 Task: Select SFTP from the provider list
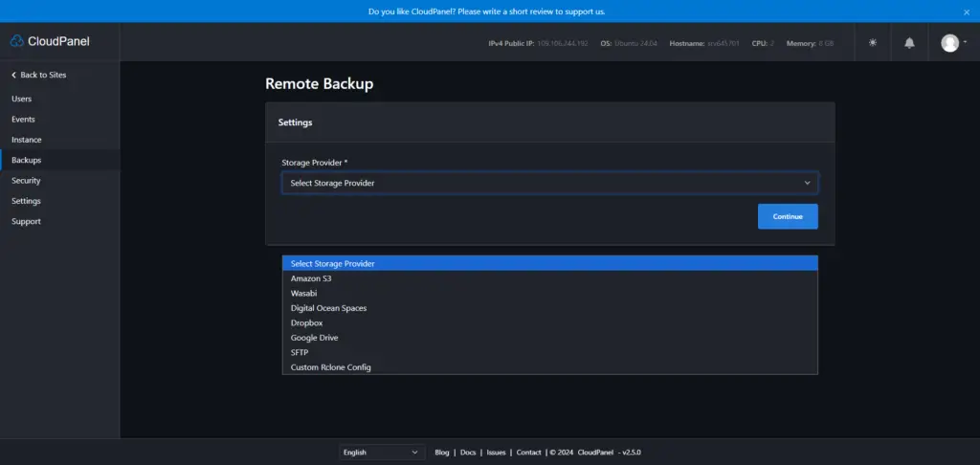pyautogui.click(x=550, y=352)
